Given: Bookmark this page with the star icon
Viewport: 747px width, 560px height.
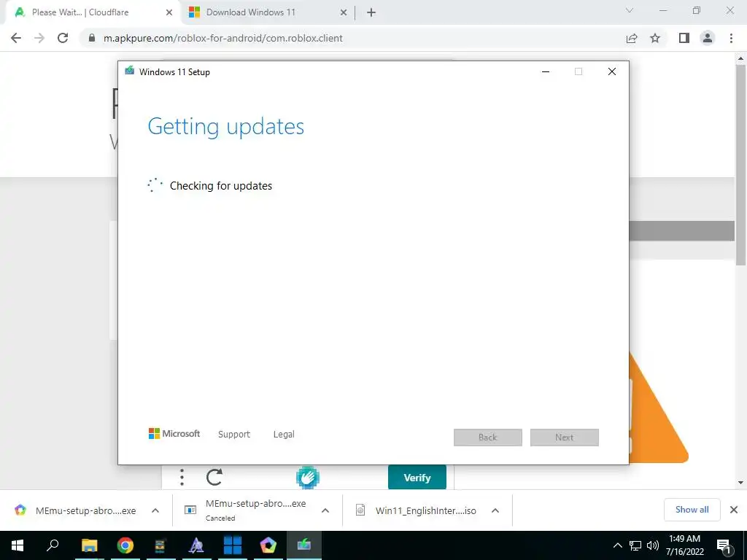Looking at the screenshot, I should (x=655, y=38).
